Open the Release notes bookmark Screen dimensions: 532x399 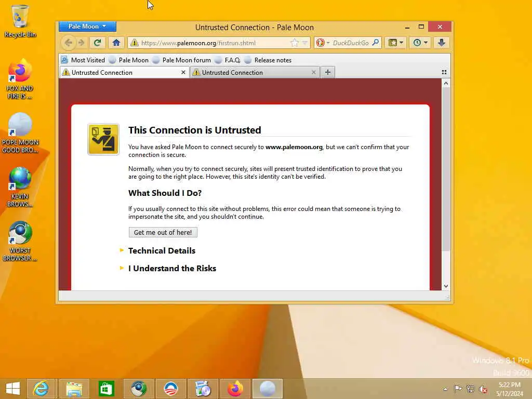tap(268, 60)
